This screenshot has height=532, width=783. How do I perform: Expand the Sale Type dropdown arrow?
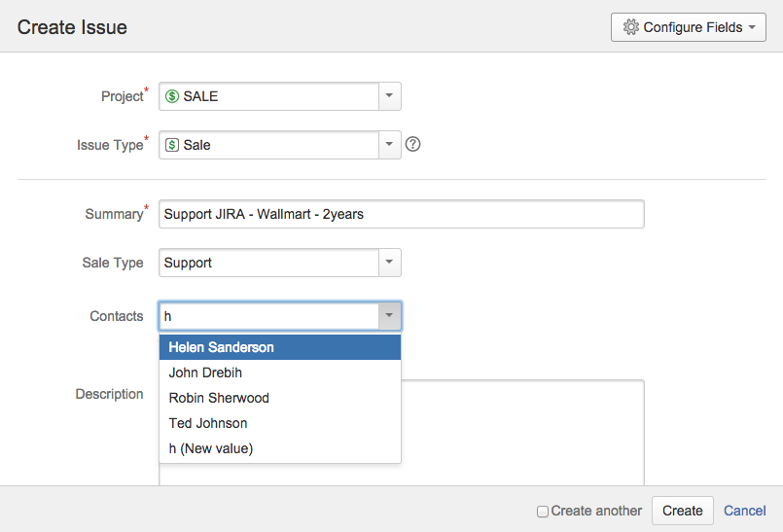tap(389, 263)
